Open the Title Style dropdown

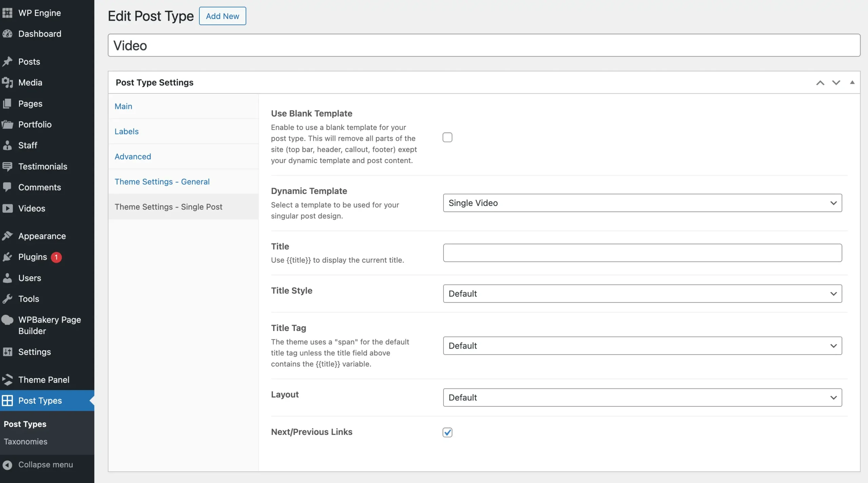(642, 293)
